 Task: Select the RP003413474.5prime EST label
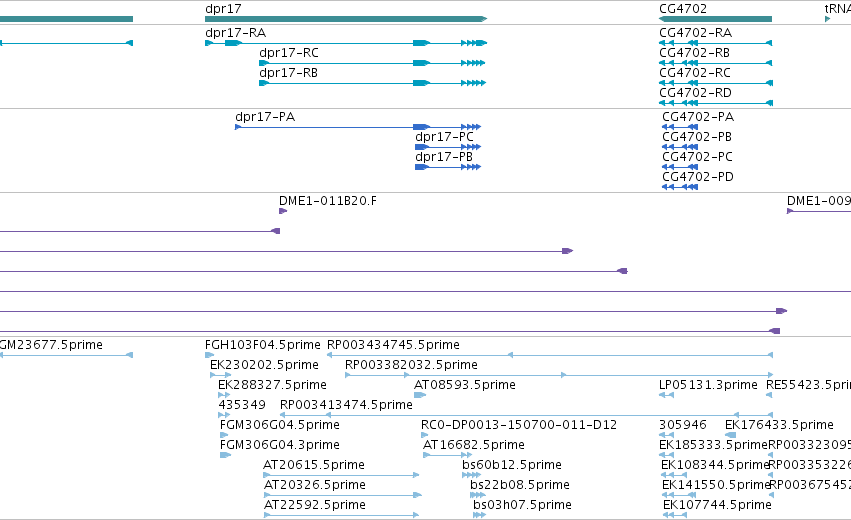point(346,405)
